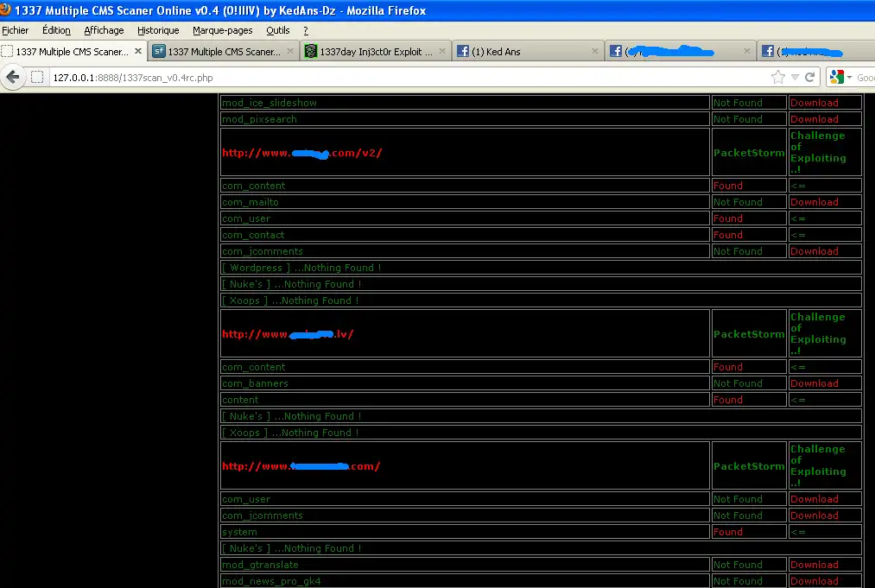Click Not Found status for mod_gtranslate
The image size is (875, 588).
738,565
